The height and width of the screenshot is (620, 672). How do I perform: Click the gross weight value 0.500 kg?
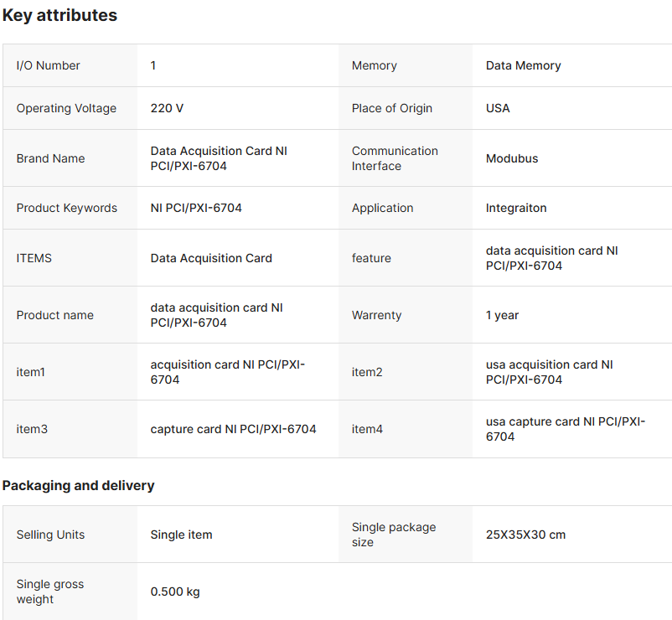[175, 592]
